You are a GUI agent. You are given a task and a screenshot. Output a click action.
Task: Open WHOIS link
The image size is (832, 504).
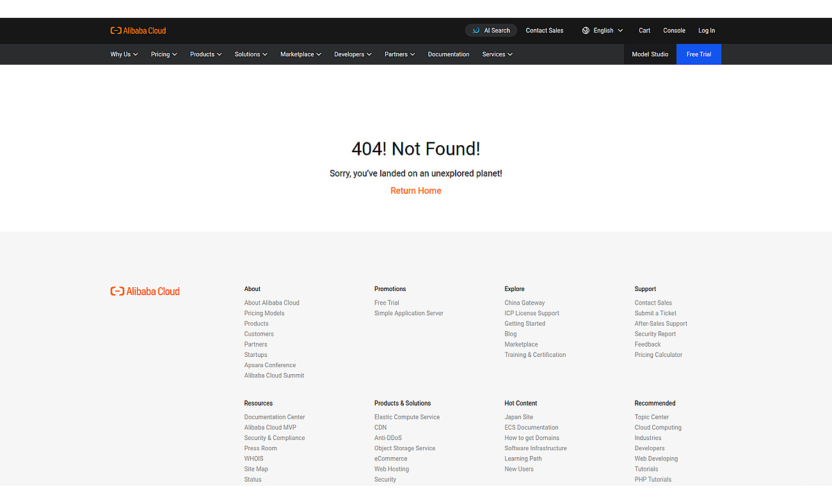pyautogui.click(x=253, y=459)
